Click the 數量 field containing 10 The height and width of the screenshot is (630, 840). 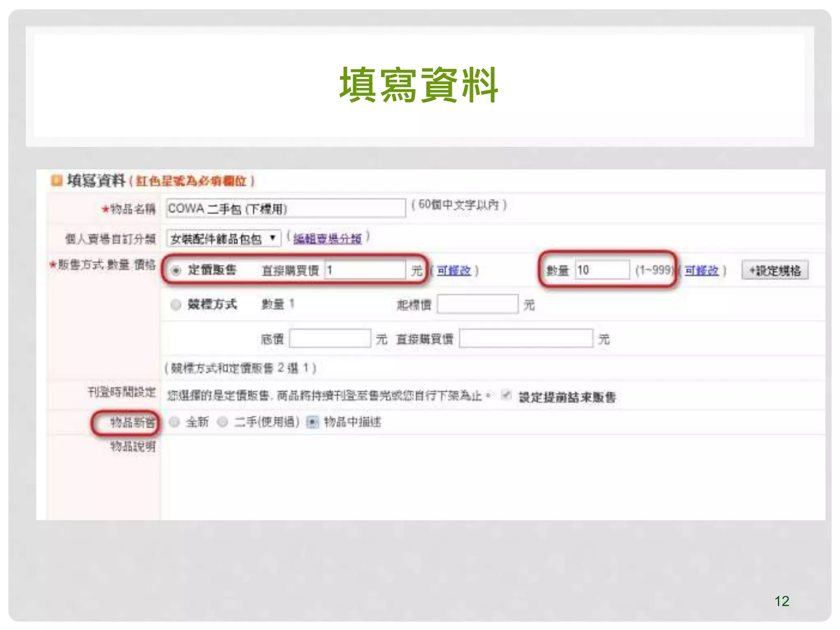point(603,270)
